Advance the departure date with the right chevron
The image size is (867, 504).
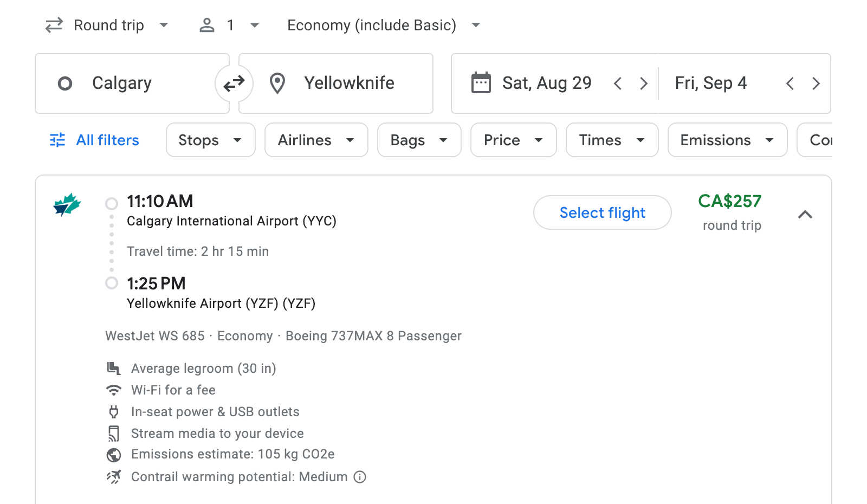644,83
